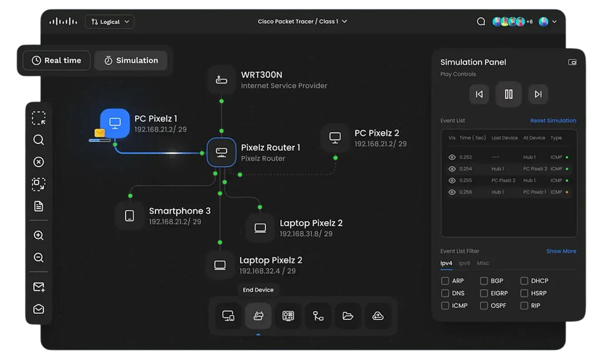Enable the HSRP filter checkbox
This screenshot has height=364, width=601.
click(524, 293)
